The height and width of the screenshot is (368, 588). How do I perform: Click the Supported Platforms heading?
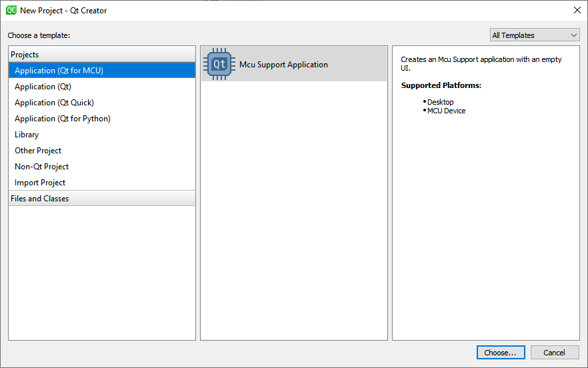pos(441,85)
